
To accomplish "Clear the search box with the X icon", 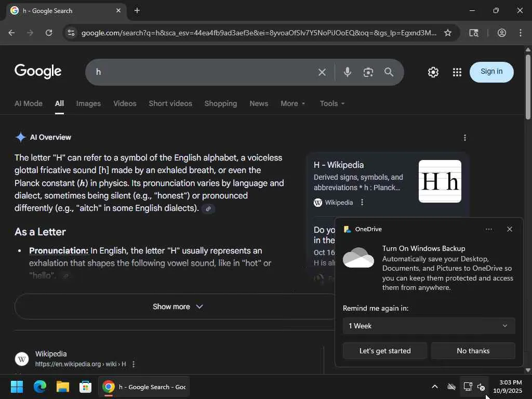I will point(322,72).
